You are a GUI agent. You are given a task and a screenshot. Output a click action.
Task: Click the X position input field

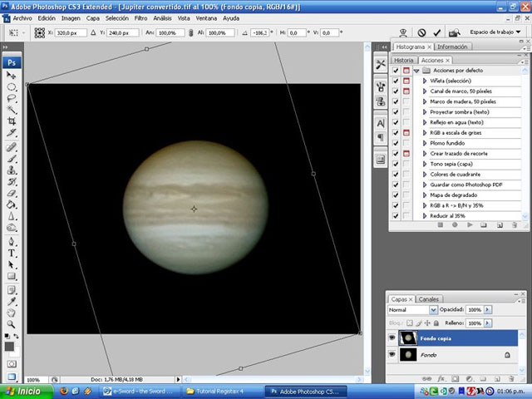click(x=71, y=33)
